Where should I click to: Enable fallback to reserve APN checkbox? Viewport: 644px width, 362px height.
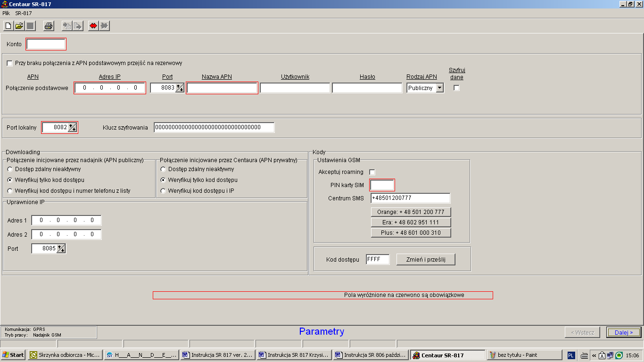(10, 63)
